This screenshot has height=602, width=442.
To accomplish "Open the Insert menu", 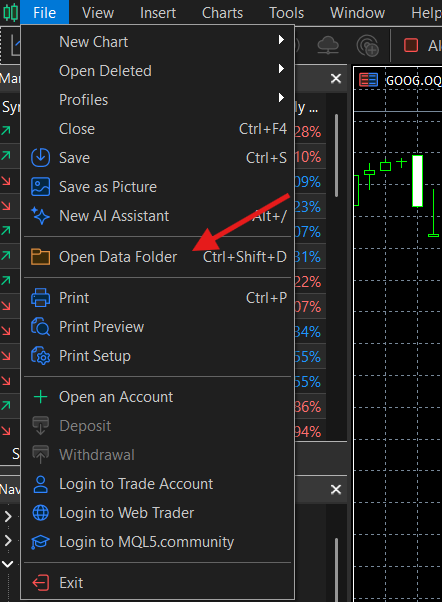I will (x=158, y=13).
